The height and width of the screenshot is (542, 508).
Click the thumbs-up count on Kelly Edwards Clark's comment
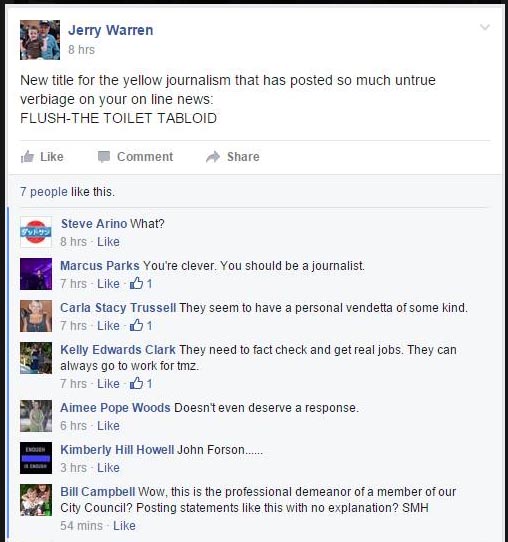click(141, 384)
